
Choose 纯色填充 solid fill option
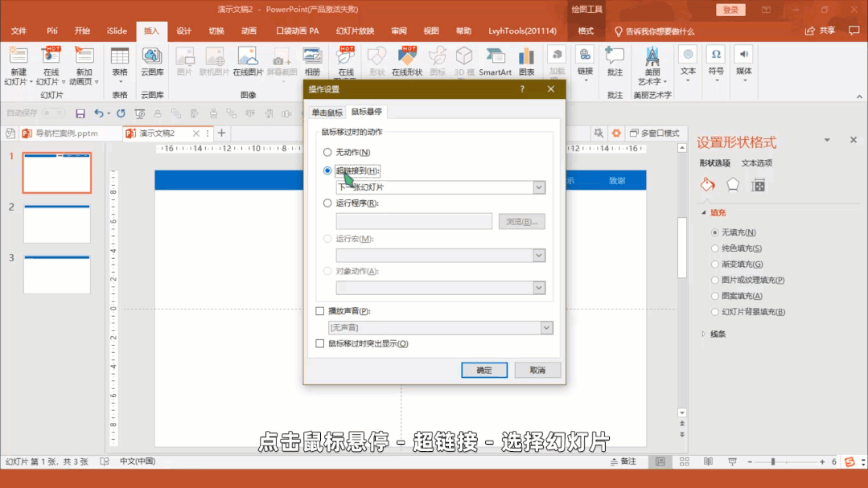pyautogui.click(x=715, y=248)
